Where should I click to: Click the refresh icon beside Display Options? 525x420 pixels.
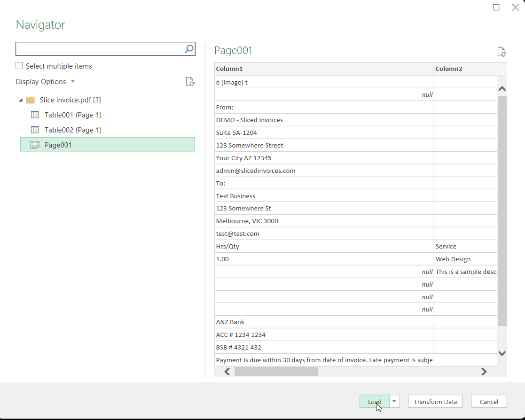click(x=190, y=81)
